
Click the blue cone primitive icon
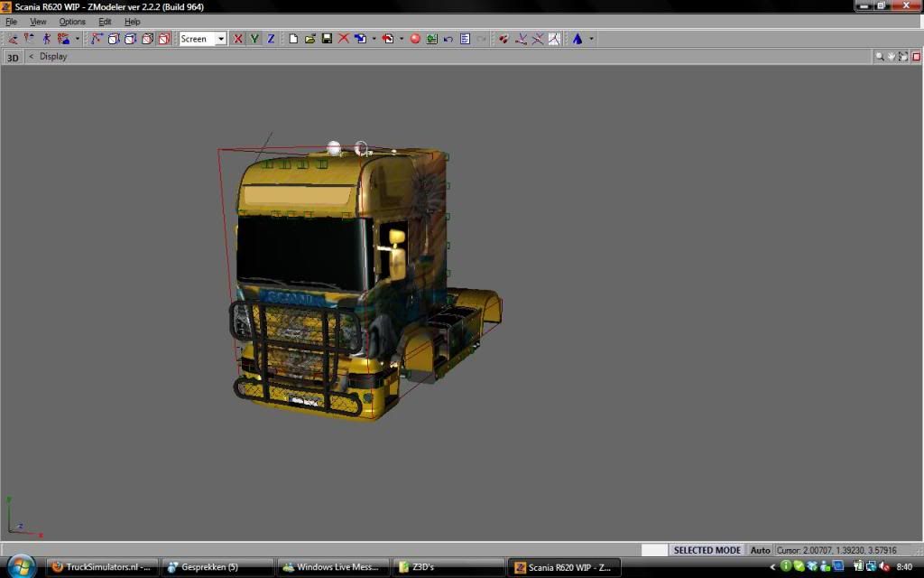tap(577, 39)
